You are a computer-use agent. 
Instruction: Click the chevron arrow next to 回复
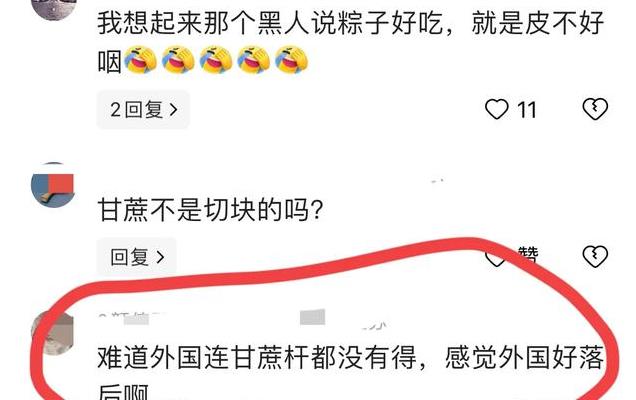tap(161, 257)
